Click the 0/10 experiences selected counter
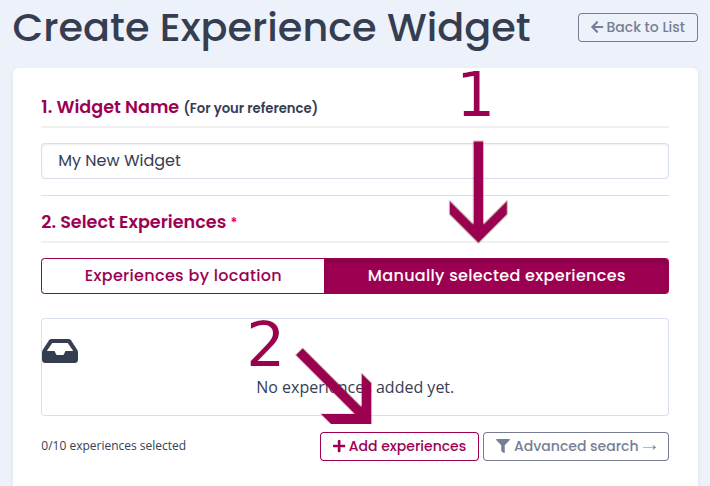Viewport: 710px width, 486px height. 113,446
